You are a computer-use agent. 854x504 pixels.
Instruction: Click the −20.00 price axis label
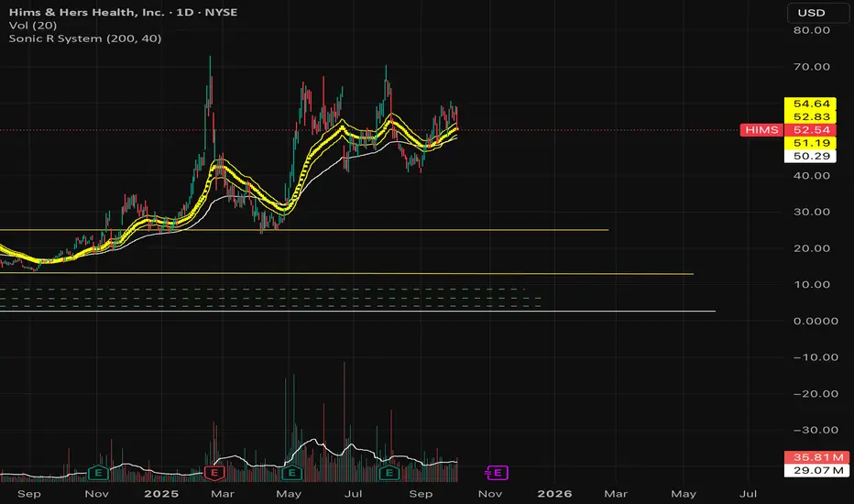point(816,393)
